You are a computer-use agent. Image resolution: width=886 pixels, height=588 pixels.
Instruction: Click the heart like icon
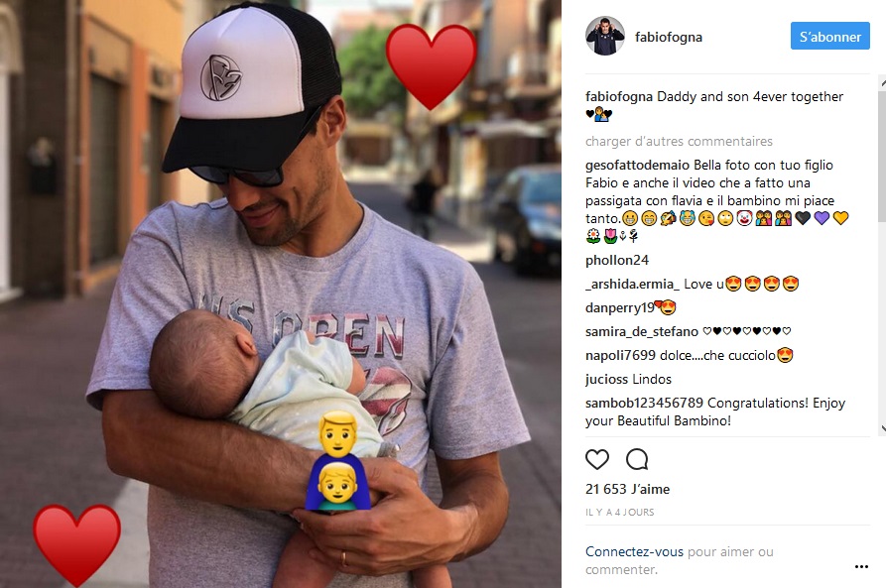[x=596, y=460]
